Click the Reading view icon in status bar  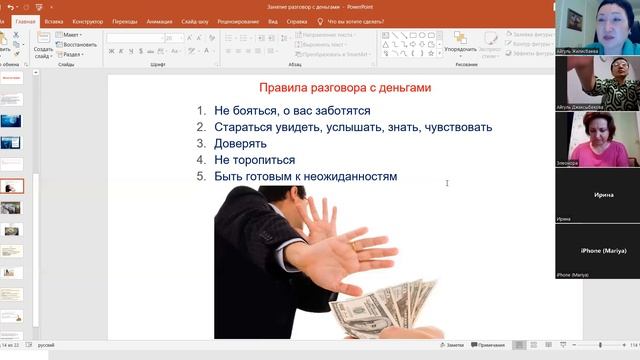549,345
